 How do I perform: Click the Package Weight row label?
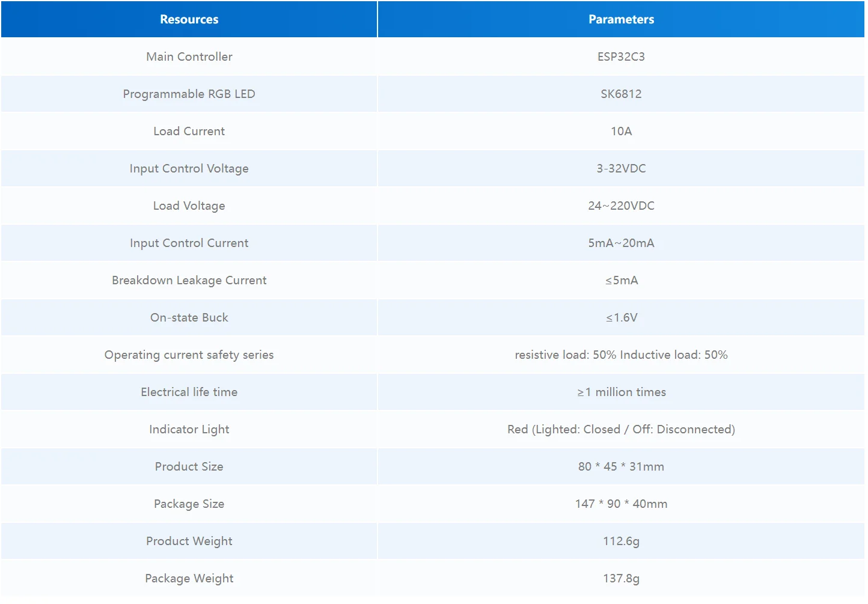pos(189,578)
